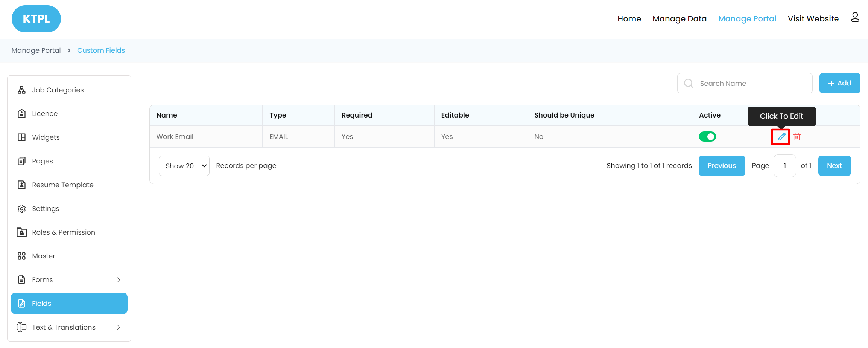Screen dimensions: 868x348
Task: Click the Roles & Permission lock icon
Action: [x=22, y=232]
